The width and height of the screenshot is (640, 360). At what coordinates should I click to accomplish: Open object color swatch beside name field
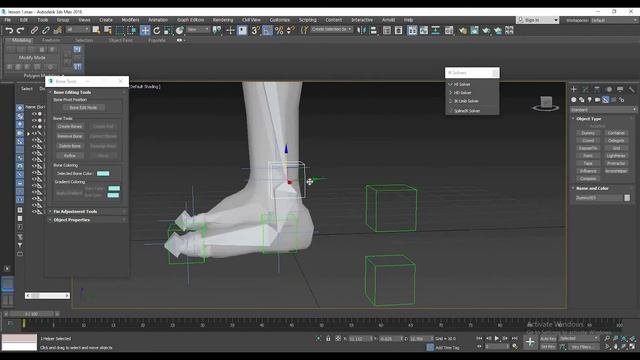click(627, 198)
